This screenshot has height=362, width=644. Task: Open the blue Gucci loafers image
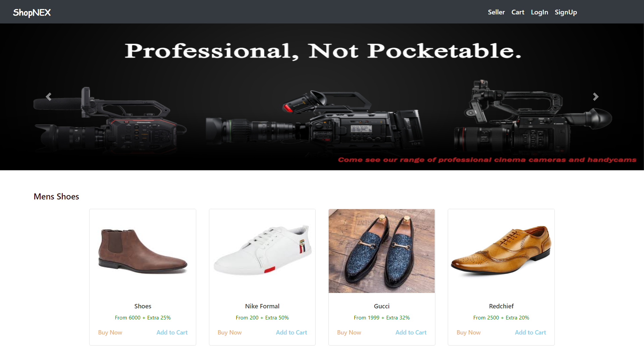click(382, 251)
